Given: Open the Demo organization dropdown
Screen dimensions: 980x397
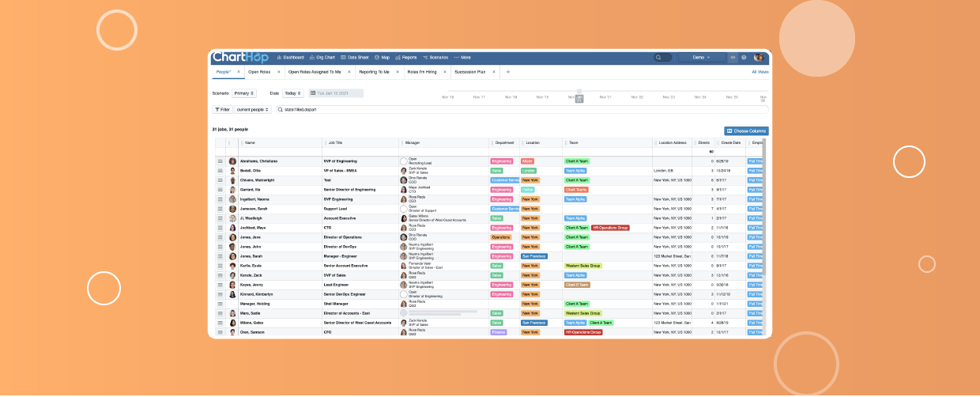Looking at the screenshot, I should point(703,58).
